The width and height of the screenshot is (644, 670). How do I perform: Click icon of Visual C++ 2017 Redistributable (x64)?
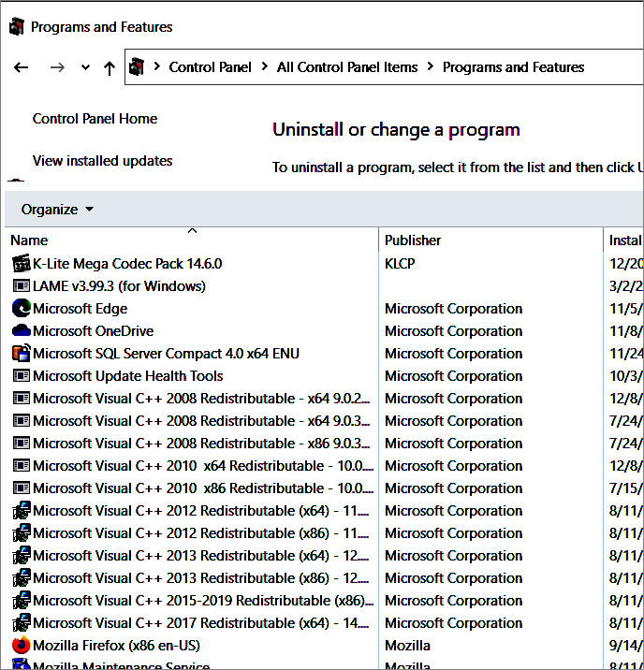pyautogui.click(x=21, y=622)
